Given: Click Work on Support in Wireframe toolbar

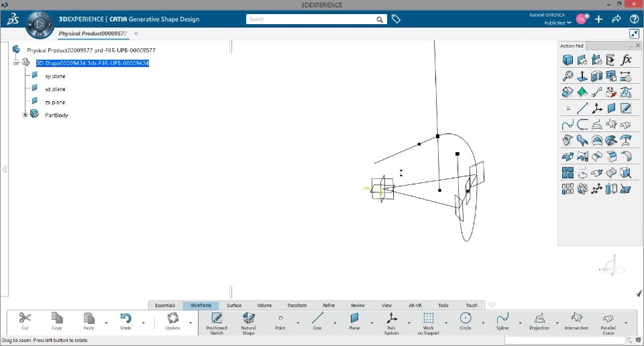Looking at the screenshot, I should click(429, 323).
